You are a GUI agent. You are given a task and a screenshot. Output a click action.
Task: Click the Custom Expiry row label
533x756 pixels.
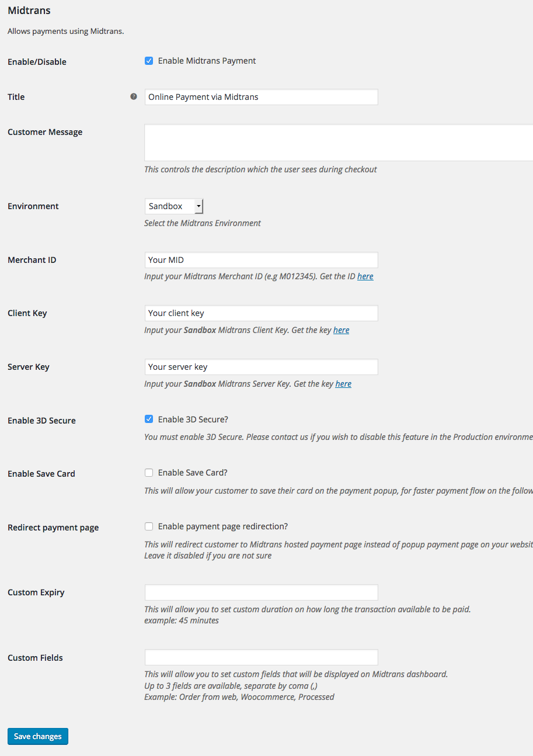pyautogui.click(x=36, y=592)
